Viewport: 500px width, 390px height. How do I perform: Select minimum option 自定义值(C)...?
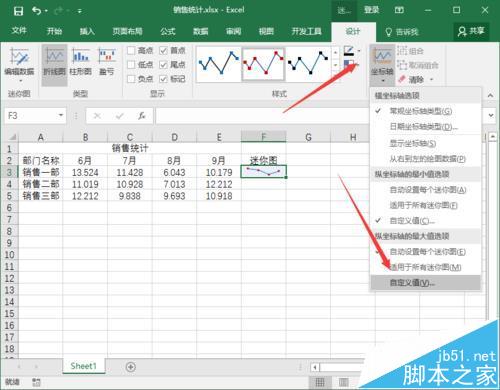click(425, 221)
